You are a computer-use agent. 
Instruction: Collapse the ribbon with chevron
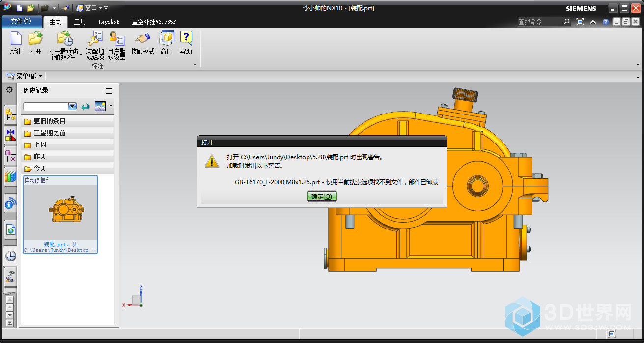click(x=593, y=22)
